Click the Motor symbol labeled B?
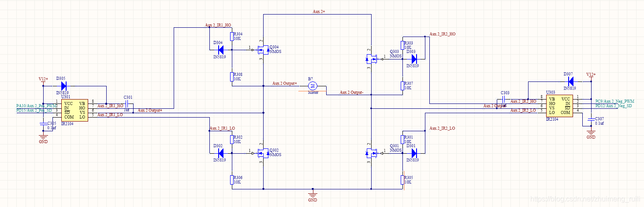The image size is (644, 207). [313, 85]
